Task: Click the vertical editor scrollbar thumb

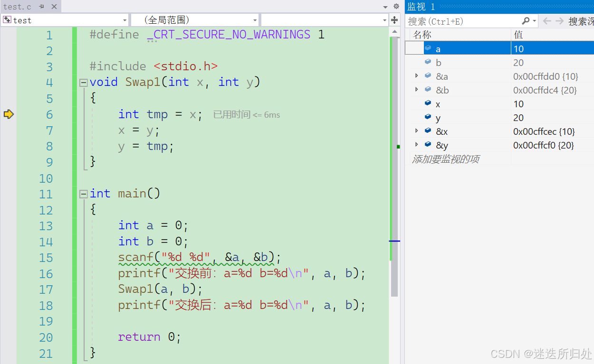Action: tap(394, 166)
